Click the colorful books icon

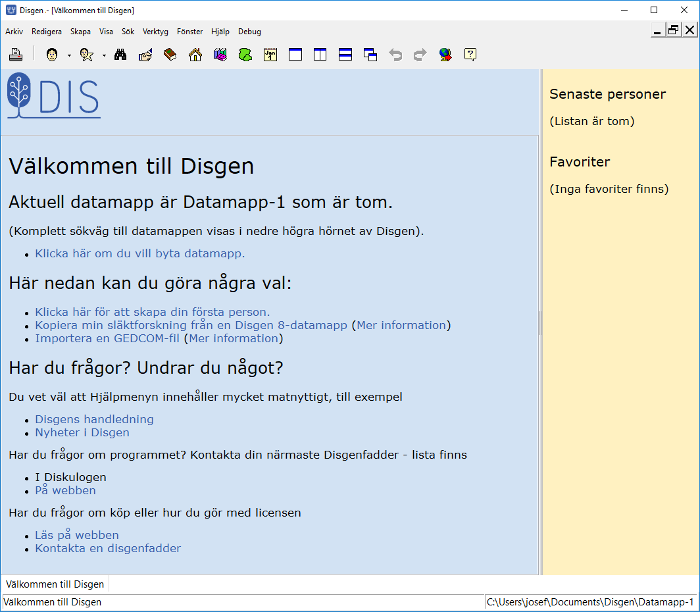point(220,55)
